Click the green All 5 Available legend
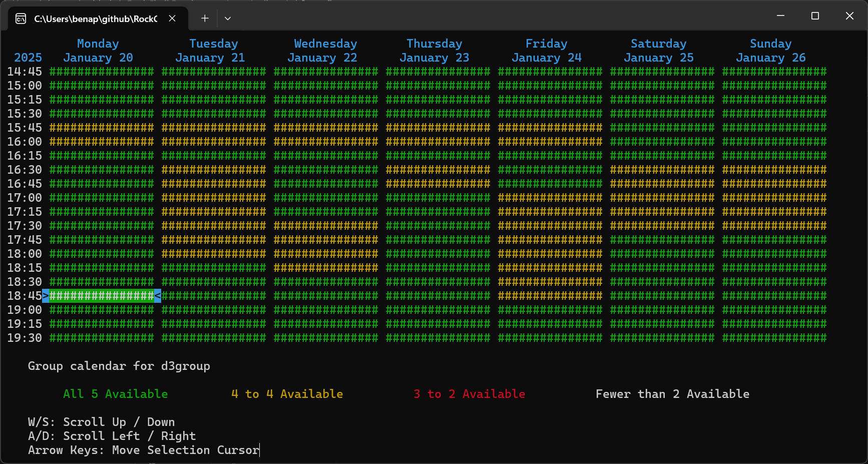Screen dimensions: 868x464 click(116, 394)
